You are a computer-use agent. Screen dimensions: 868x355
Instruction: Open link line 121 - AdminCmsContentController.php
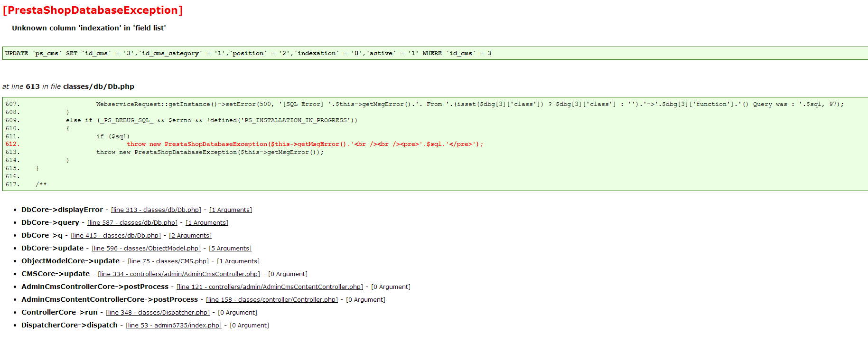tap(270, 287)
